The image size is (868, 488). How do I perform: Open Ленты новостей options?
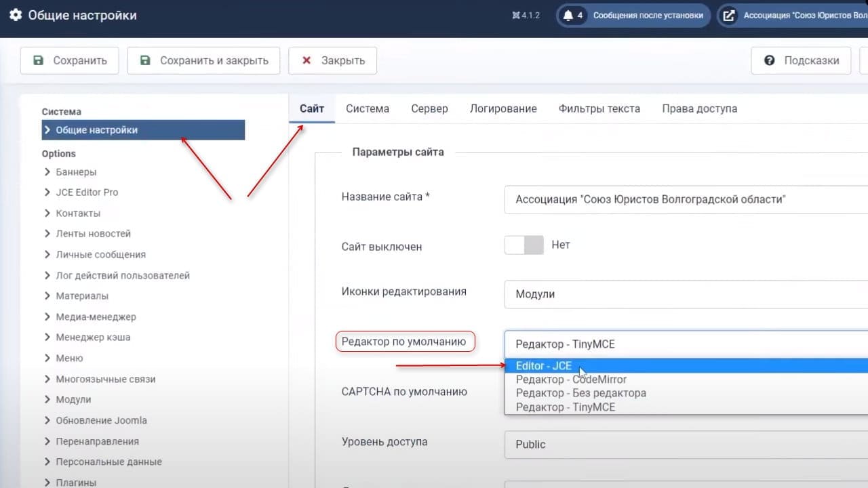coord(93,234)
